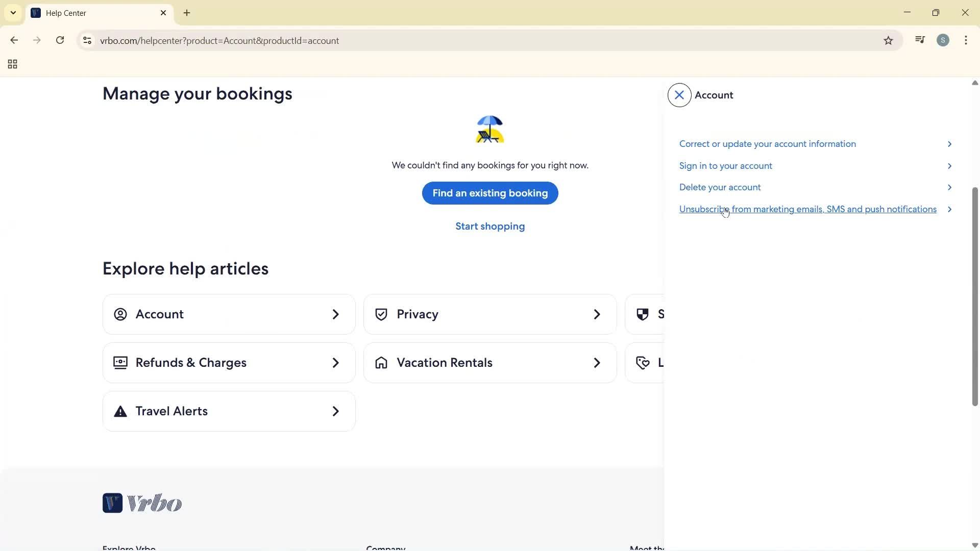Click the Vrbo logo in the footer

point(142,503)
